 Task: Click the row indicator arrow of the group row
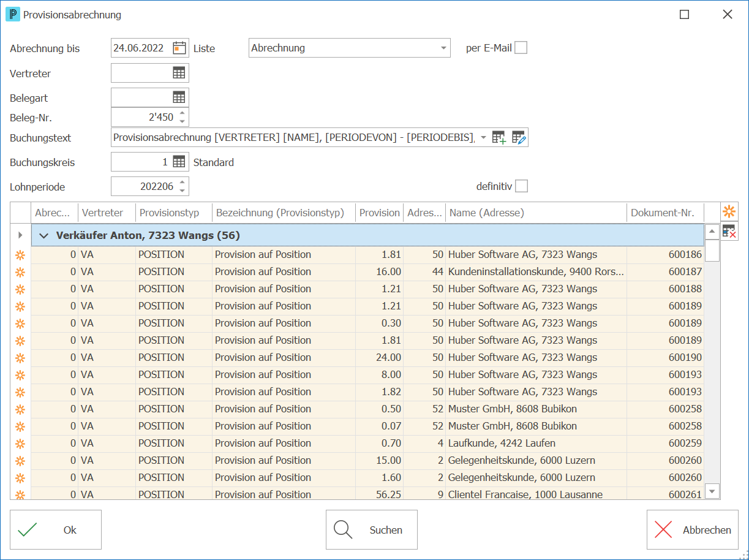point(20,235)
